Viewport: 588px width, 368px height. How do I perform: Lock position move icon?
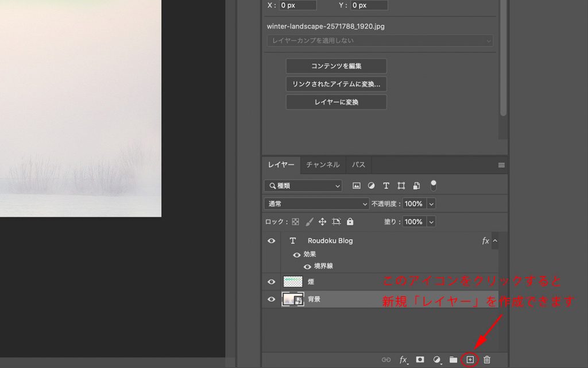click(323, 221)
